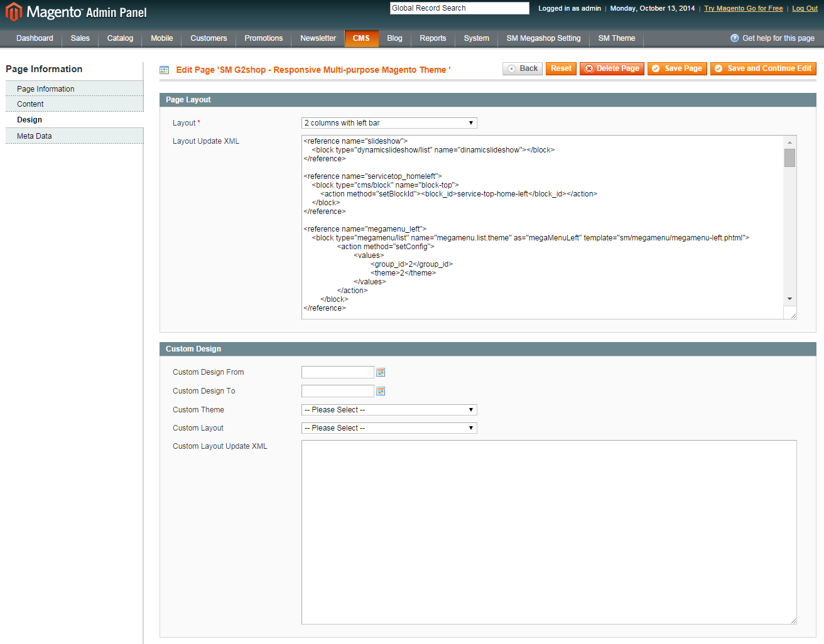Click the Custom Layout Update XML textarea
This screenshot has width=824, height=644.
549,532
